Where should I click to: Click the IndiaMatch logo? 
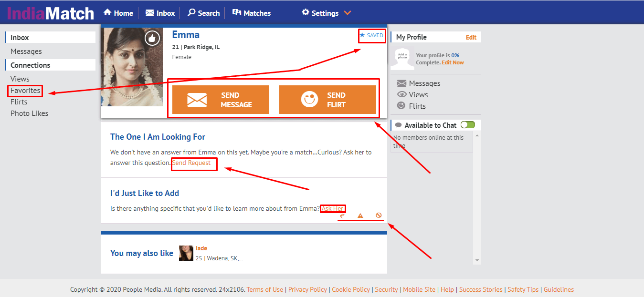tap(51, 13)
